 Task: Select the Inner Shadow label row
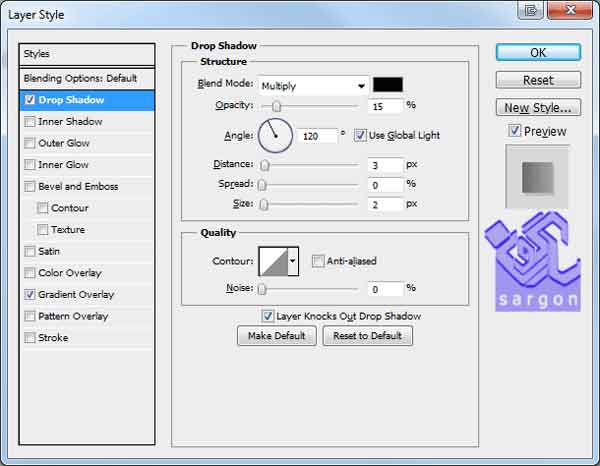click(70, 122)
